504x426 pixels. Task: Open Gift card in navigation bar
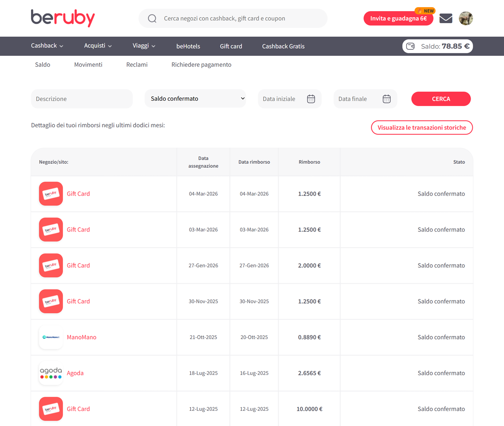[231, 46]
